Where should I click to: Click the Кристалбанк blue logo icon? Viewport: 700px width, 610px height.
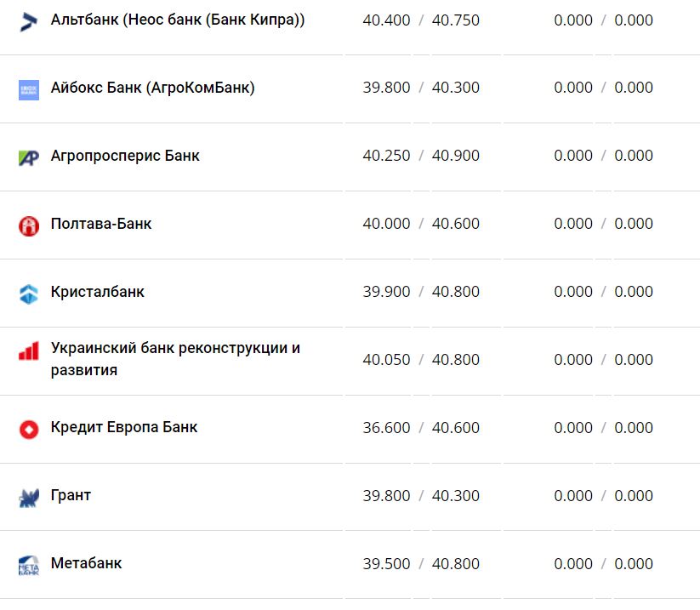click(x=29, y=294)
